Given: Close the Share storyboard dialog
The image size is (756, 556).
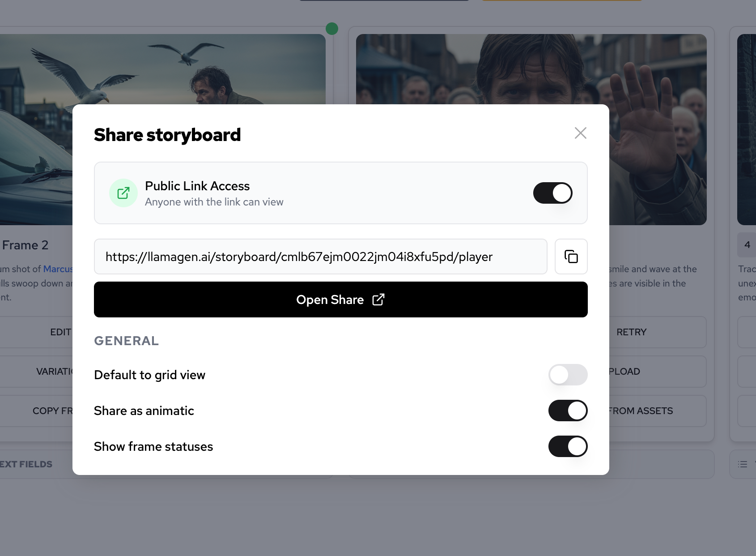Looking at the screenshot, I should (580, 133).
